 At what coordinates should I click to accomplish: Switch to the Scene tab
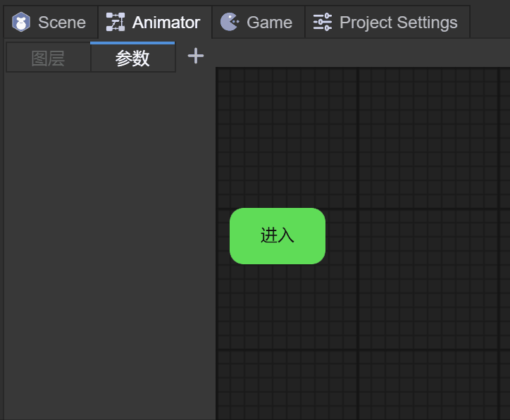point(61,23)
